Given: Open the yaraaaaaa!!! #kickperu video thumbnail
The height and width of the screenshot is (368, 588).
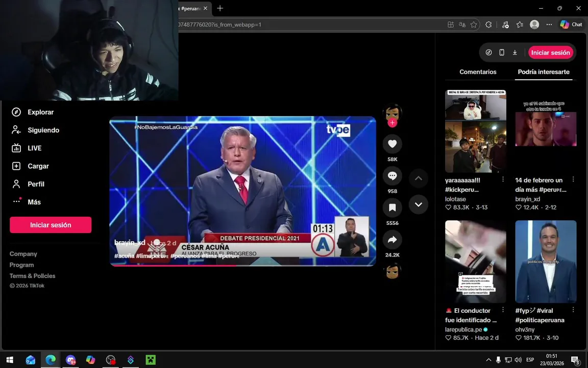Looking at the screenshot, I should (476, 131).
